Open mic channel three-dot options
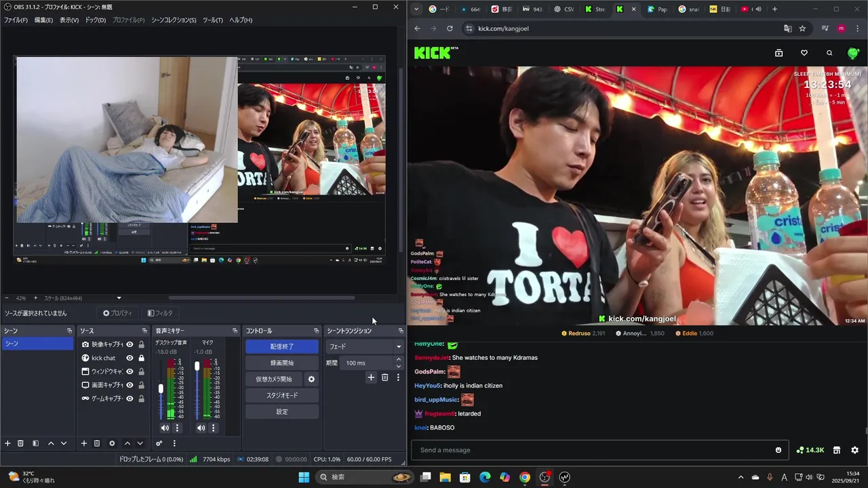This screenshot has width=868, height=488. [x=213, y=428]
